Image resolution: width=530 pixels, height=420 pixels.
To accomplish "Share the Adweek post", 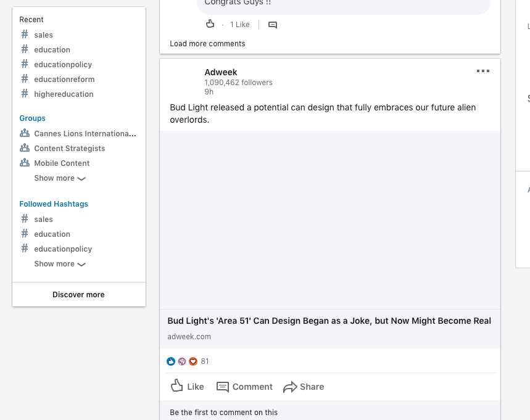I will point(304,387).
